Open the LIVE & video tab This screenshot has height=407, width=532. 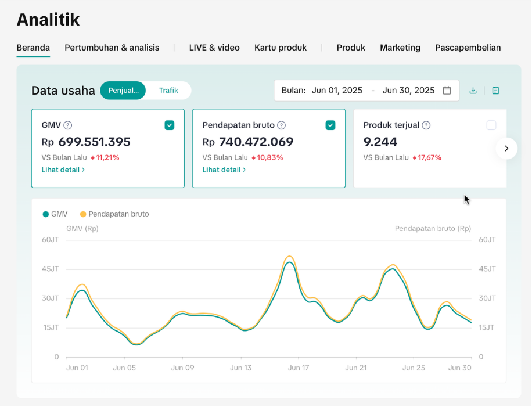(214, 48)
